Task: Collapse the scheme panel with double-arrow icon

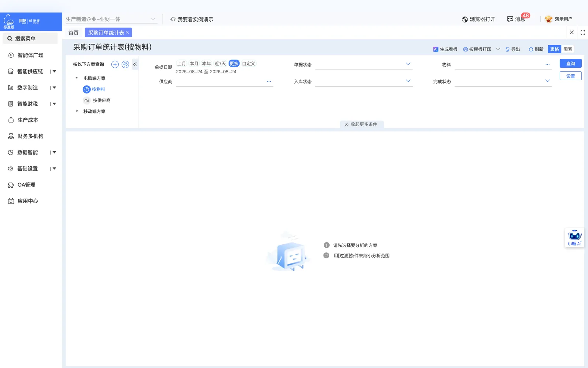Action: point(135,64)
